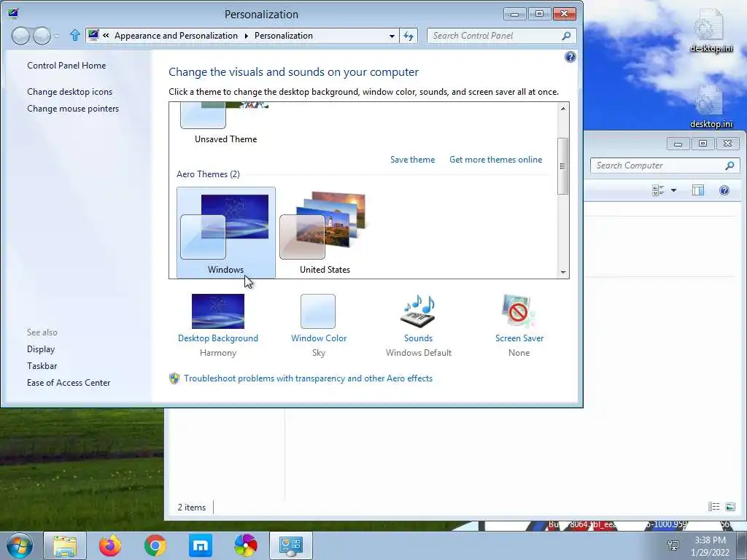Click the Search Control Panel field
The height and width of the screenshot is (560, 747).
click(494, 36)
